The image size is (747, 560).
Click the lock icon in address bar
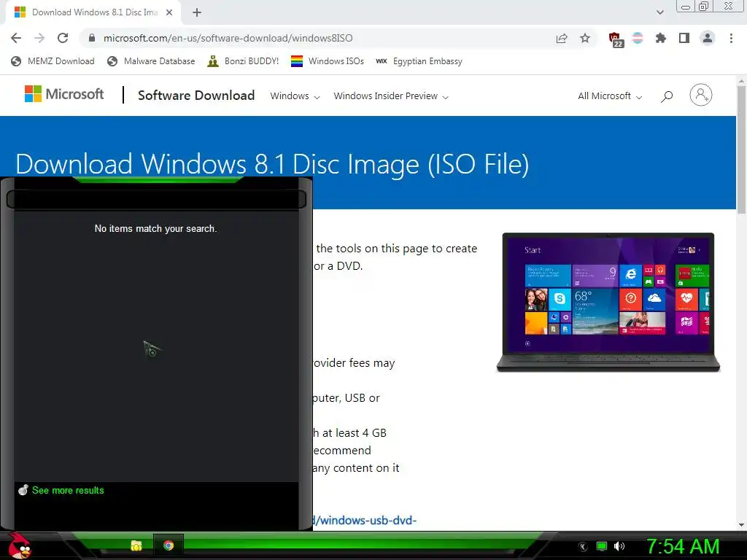(x=92, y=38)
